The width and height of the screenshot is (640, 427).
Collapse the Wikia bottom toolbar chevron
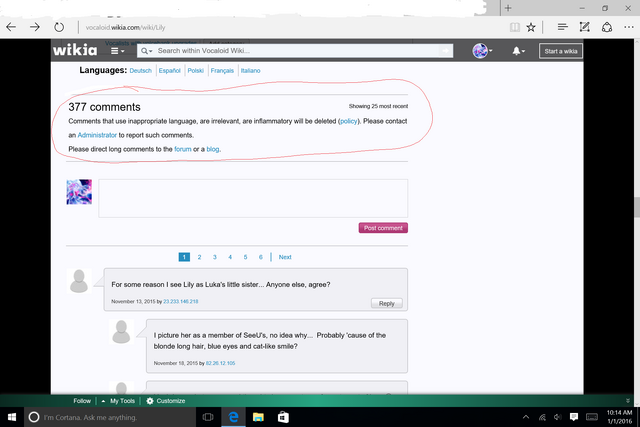[x=628, y=401]
